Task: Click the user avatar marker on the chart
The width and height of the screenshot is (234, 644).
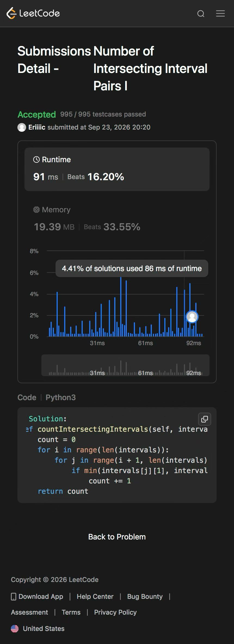Action: coord(192,317)
